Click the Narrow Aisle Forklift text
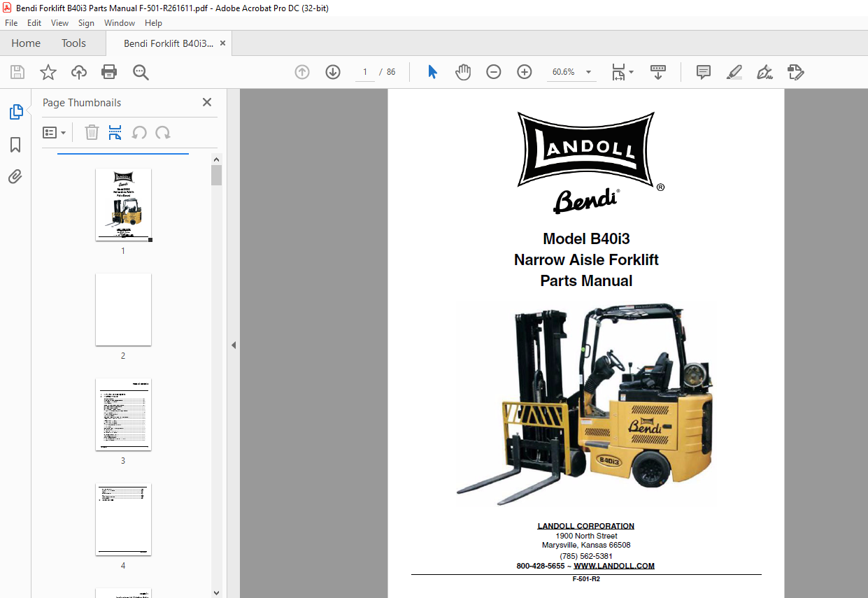 pos(586,259)
